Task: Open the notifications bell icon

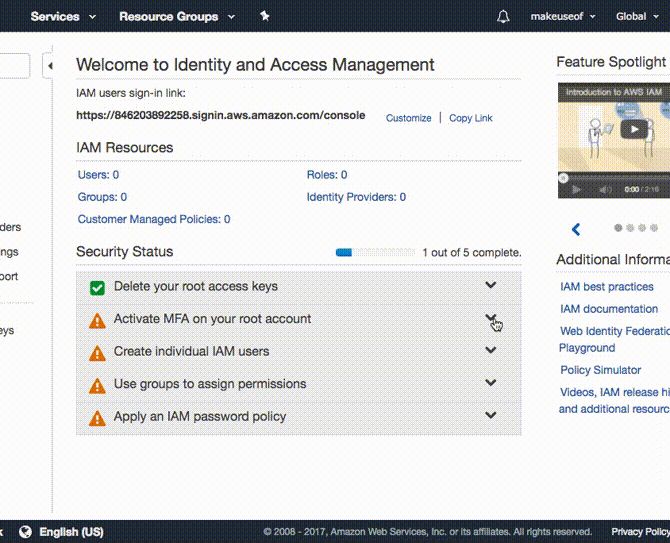Action: (x=503, y=17)
